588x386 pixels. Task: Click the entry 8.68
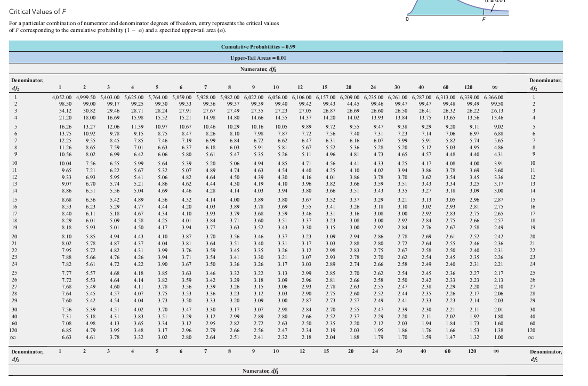click(67, 200)
